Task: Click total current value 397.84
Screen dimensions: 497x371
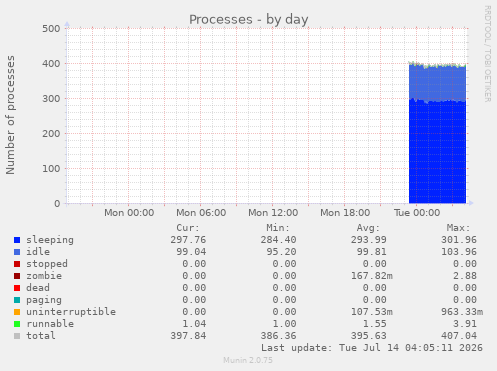Action: point(188,336)
